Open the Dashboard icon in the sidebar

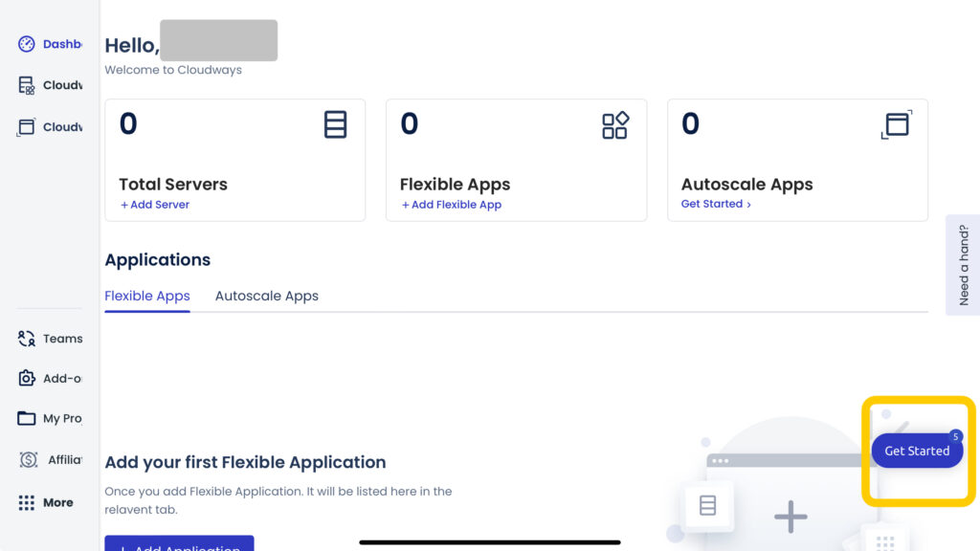click(26, 44)
